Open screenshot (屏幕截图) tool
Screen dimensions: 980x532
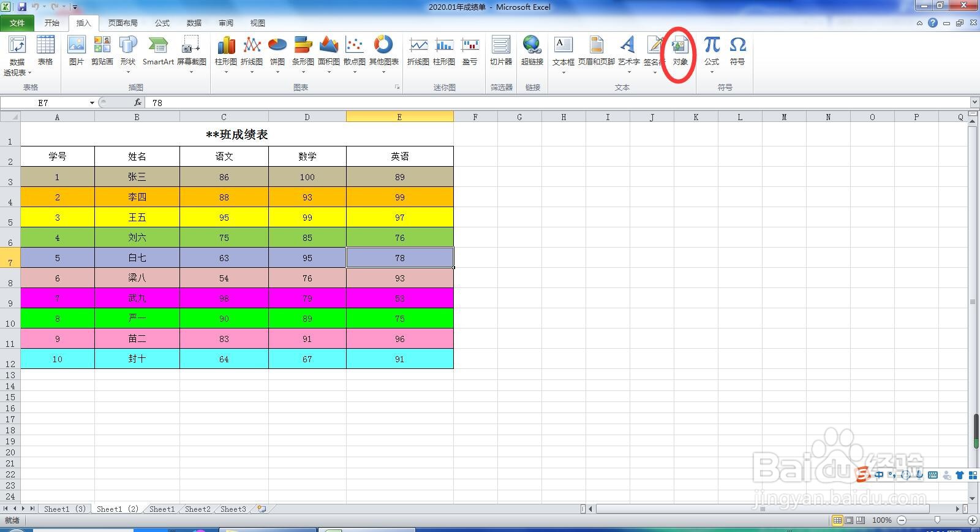(191, 55)
